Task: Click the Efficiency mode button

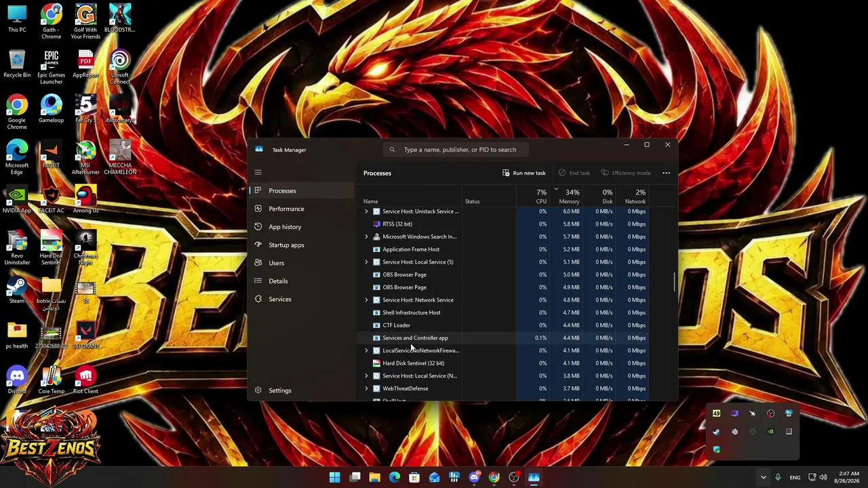Action: click(x=626, y=173)
